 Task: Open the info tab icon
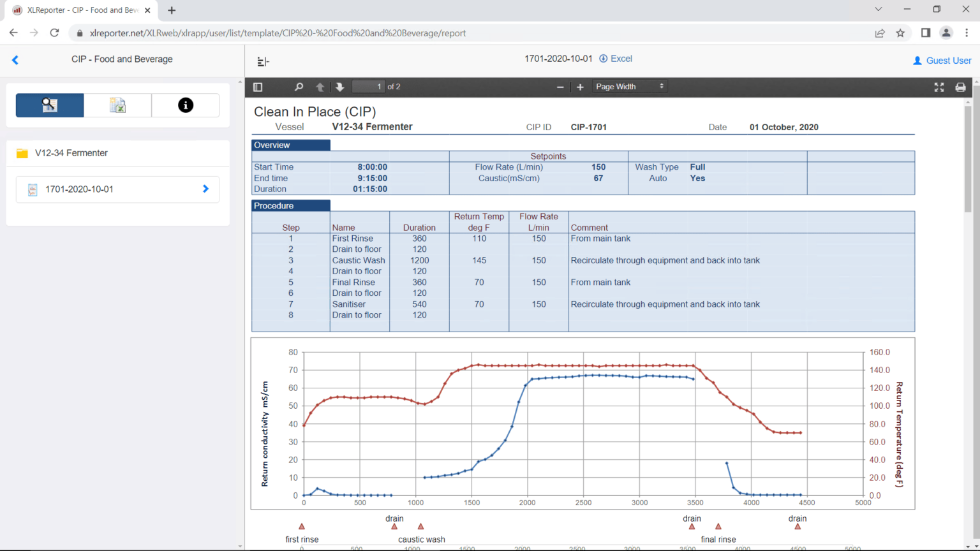pos(186,105)
